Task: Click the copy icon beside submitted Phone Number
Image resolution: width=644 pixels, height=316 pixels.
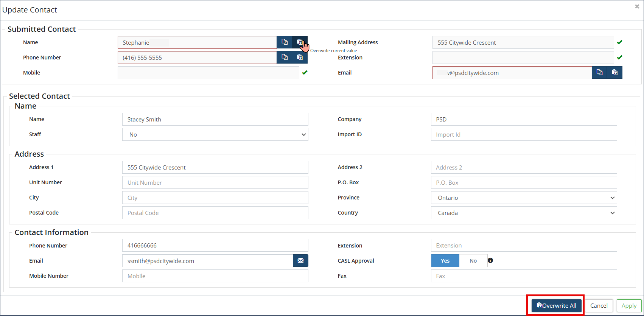Action: [285, 58]
